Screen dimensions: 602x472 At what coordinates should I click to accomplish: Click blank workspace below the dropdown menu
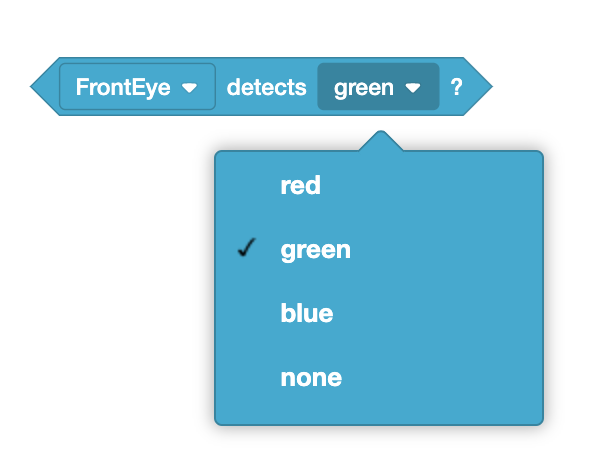378,448
